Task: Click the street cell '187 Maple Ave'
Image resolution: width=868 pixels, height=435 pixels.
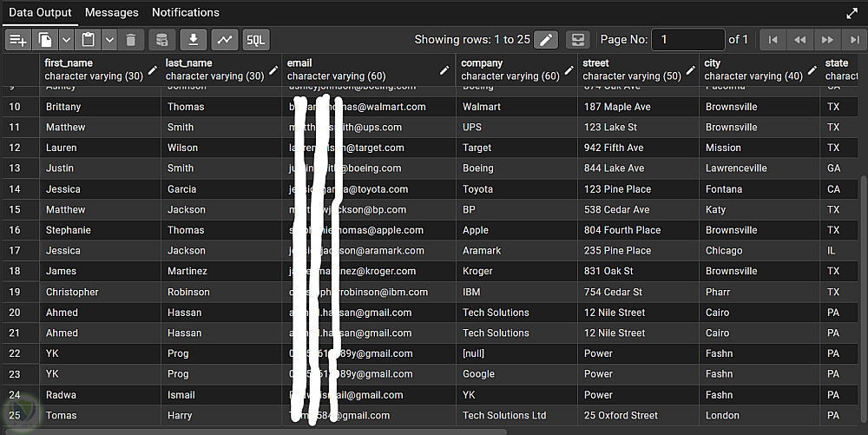Action: (638, 107)
